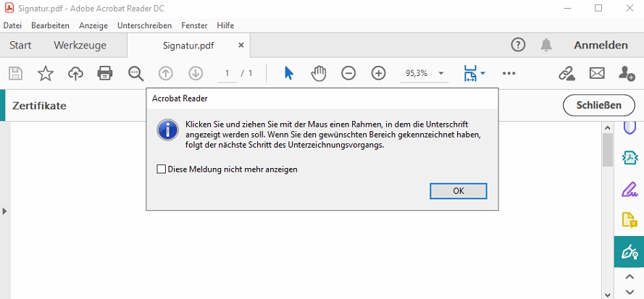Click the blue info icon in dialog
Viewport: 644px width, 299px height.
pos(167,130)
